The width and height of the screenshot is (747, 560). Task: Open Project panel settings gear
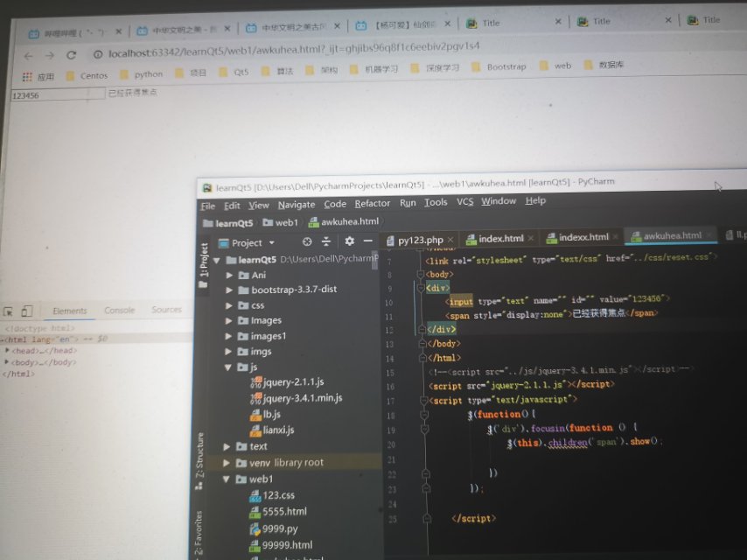[x=349, y=241]
